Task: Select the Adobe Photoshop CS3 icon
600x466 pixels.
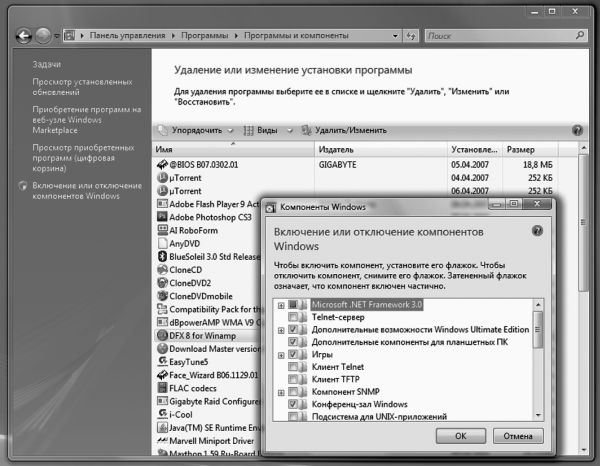Action: [162, 216]
